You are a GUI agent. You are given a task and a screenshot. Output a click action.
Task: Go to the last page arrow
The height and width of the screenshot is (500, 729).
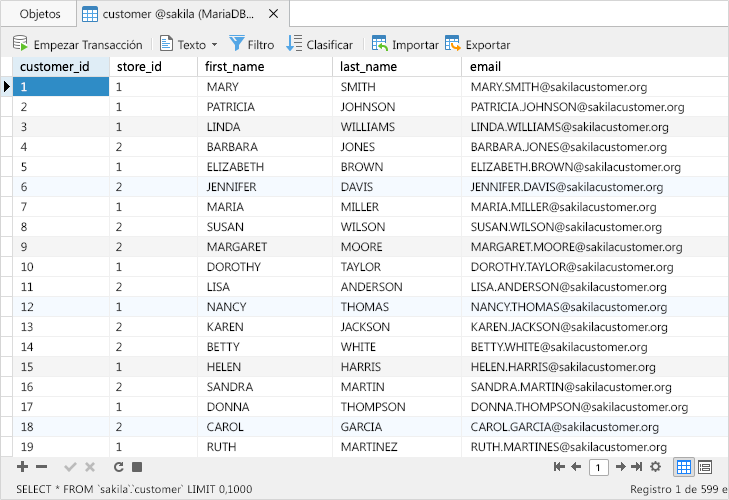pos(637,467)
